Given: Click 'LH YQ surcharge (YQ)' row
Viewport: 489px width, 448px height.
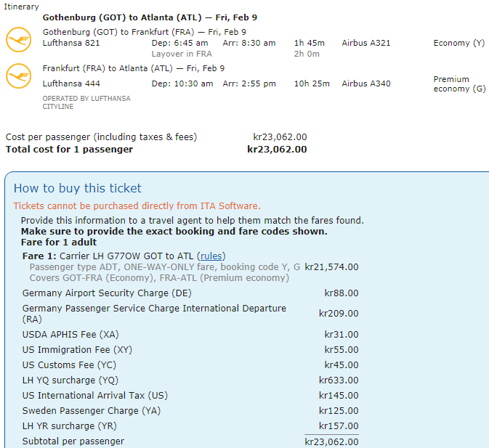Looking at the screenshot, I should pyautogui.click(x=70, y=380).
